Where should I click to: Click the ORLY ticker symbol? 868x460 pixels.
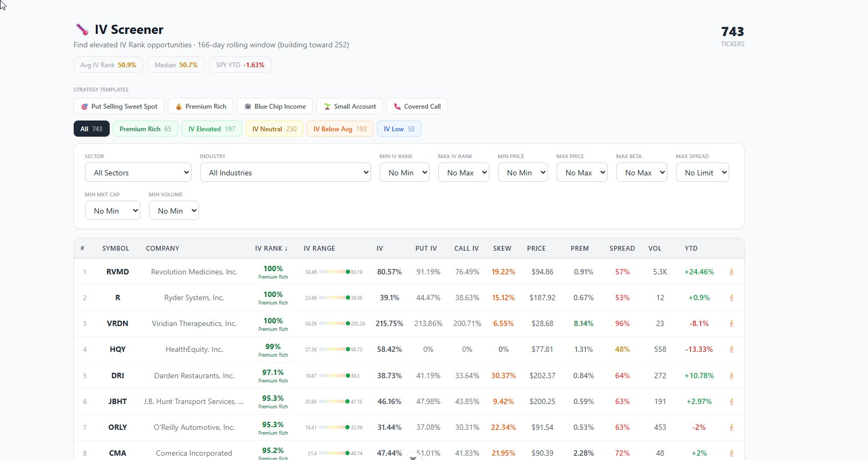[x=118, y=427]
